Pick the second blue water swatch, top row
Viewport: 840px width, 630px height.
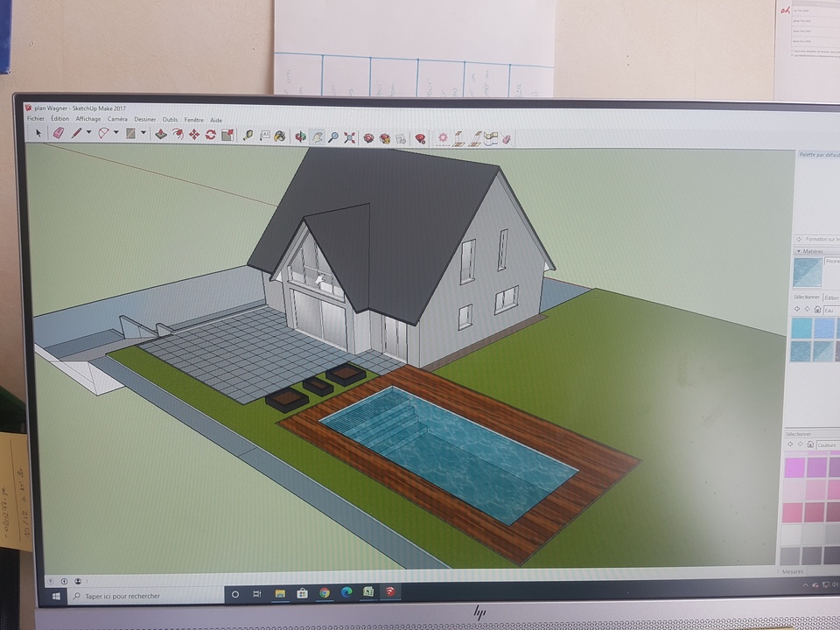[x=823, y=328]
